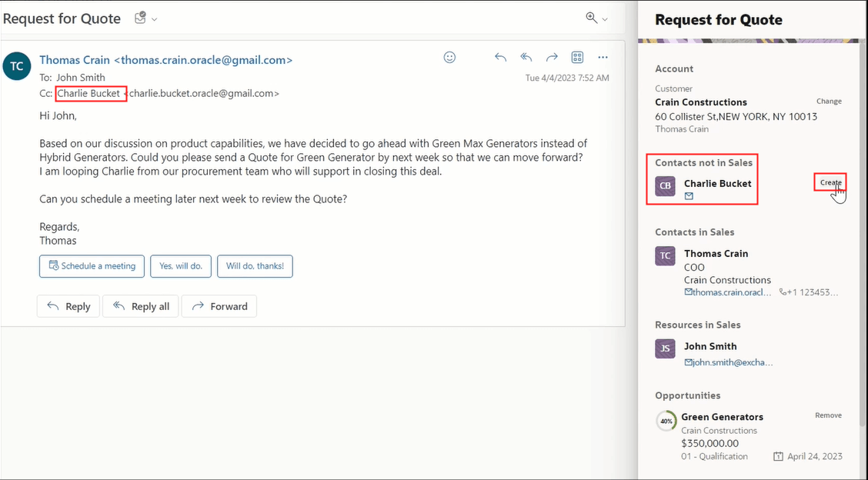Viewport: 868px width, 480px height.
Task: Open the emoji reaction picker on the email
Action: pyautogui.click(x=449, y=57)
